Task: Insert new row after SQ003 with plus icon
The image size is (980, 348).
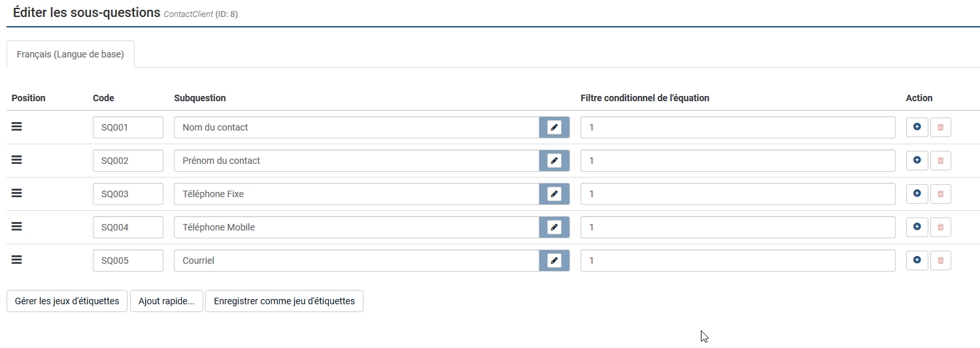Action: point(917,194)
